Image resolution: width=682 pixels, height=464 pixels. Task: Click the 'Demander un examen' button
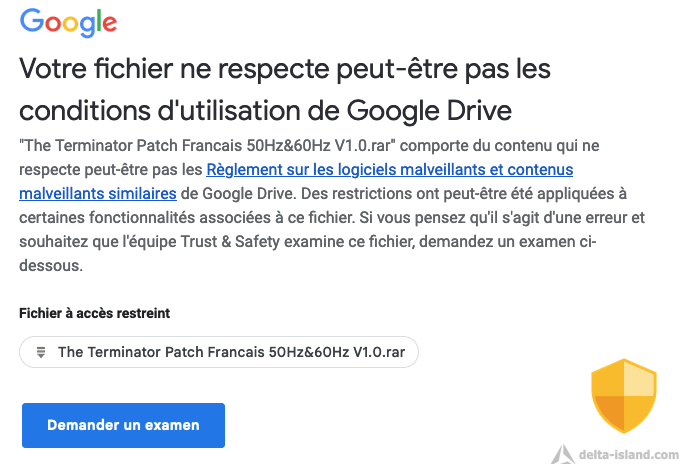(124, 425)
